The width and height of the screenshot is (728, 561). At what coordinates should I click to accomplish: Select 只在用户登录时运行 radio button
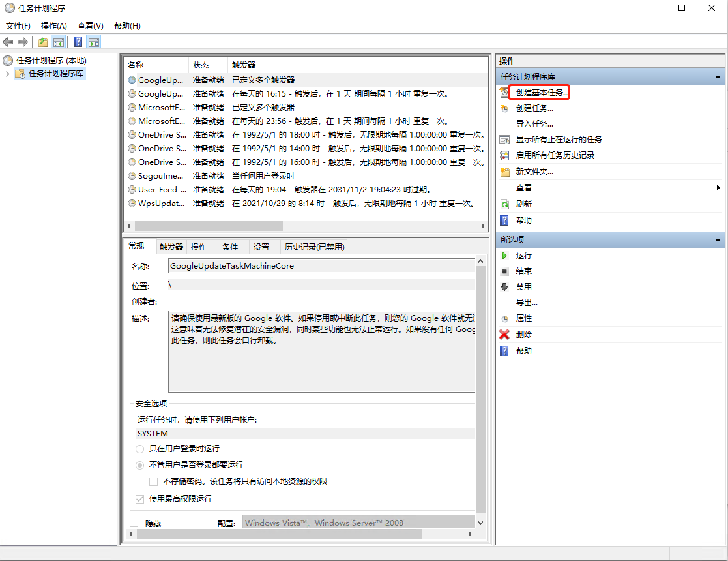[x=140, y=449]
